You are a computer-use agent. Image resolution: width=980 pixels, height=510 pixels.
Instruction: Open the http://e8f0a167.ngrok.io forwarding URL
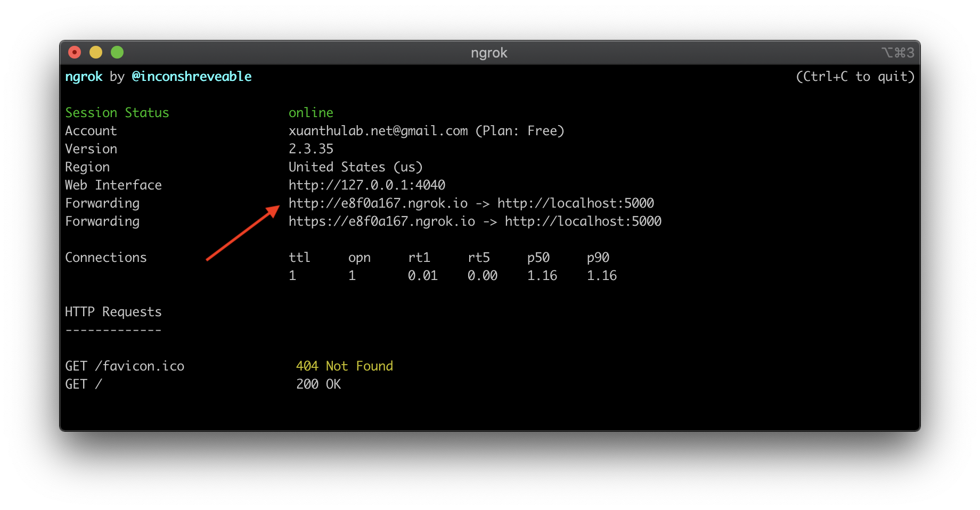pos(378,203)
